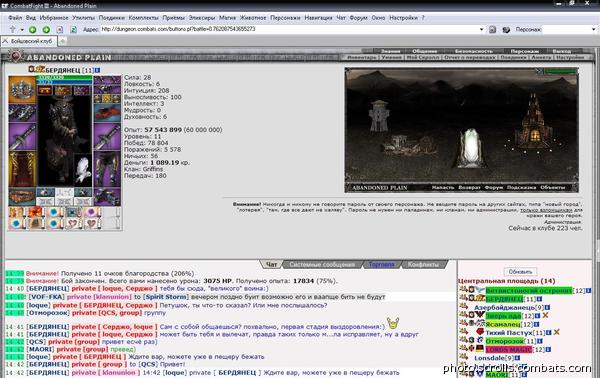Click the gold armor equipment slot

[22, 169]
